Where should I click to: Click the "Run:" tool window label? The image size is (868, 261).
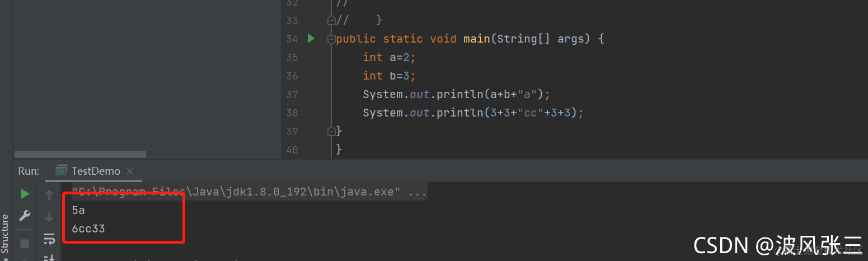coord(29,171)
